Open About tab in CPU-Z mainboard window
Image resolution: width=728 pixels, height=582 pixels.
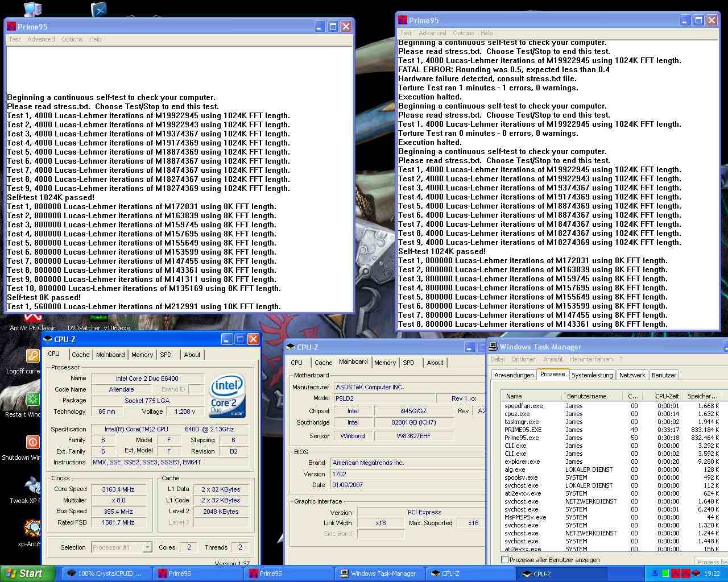pos(435,363)
